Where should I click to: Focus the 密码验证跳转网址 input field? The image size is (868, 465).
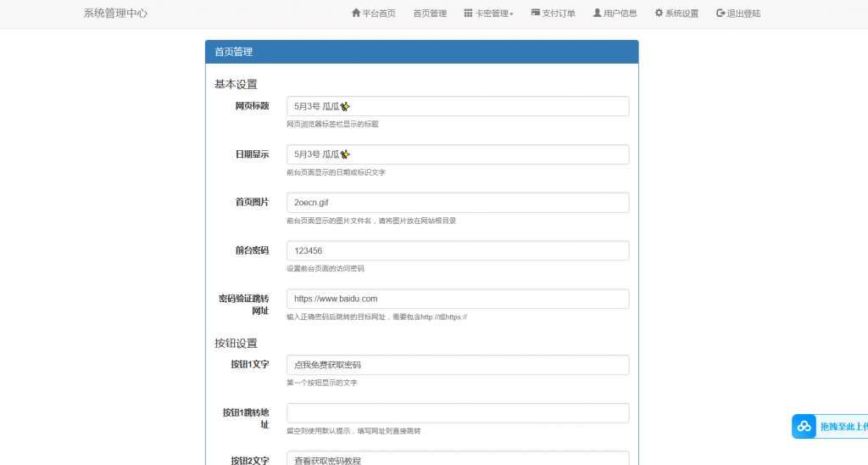[x=458, y=299]
